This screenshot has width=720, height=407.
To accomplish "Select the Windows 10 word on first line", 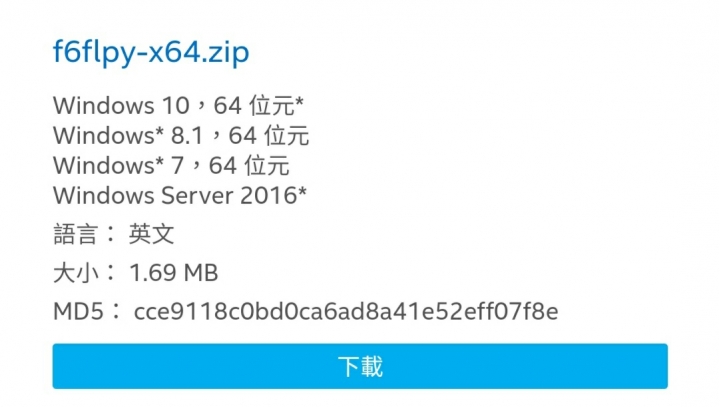I will [x=121, y=106].
